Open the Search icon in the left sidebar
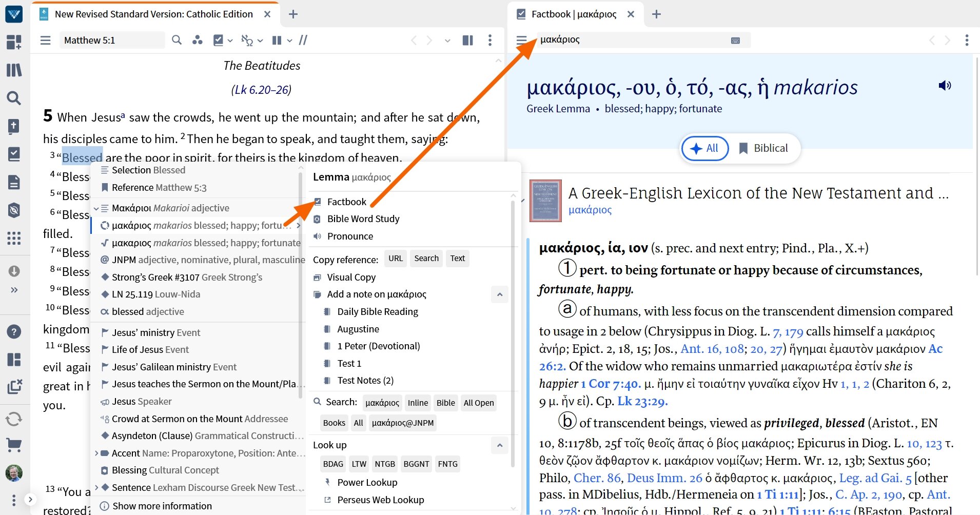 click(14, 98)
